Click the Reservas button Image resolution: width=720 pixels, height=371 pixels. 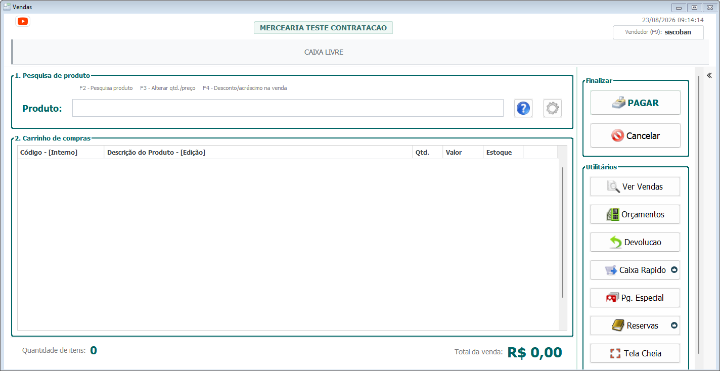pos(635,326)
